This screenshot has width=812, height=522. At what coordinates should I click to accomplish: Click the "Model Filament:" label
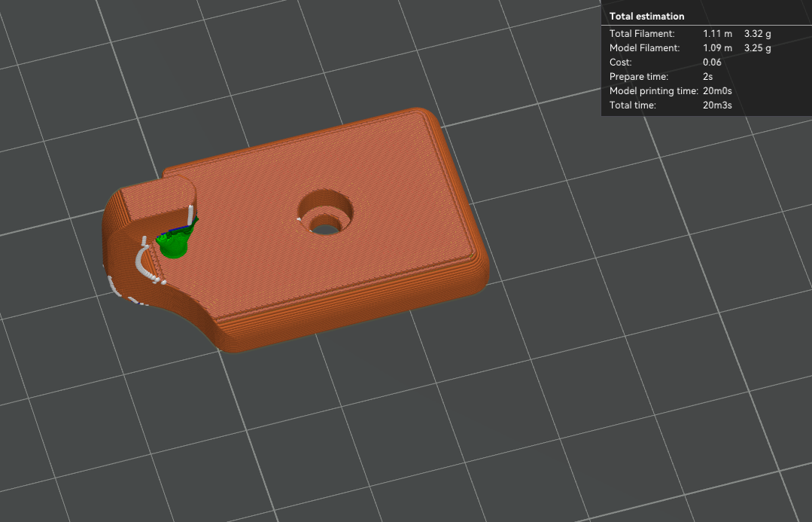644,48
